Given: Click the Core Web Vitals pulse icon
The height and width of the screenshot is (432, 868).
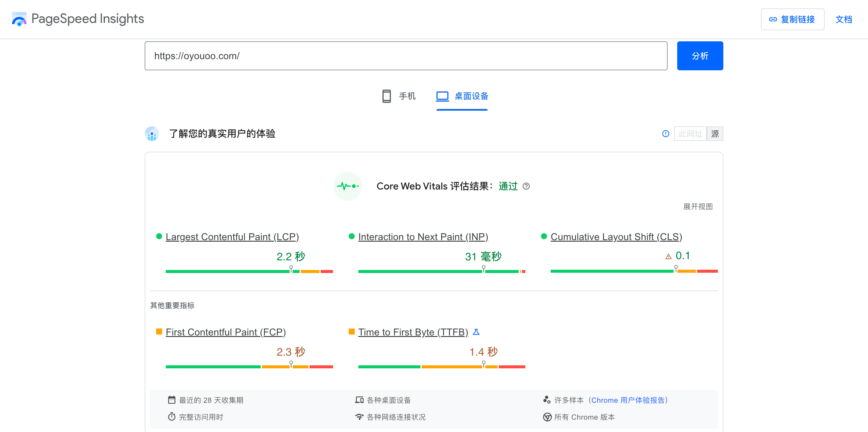Looking at the screenshot, I should [348, 186].
